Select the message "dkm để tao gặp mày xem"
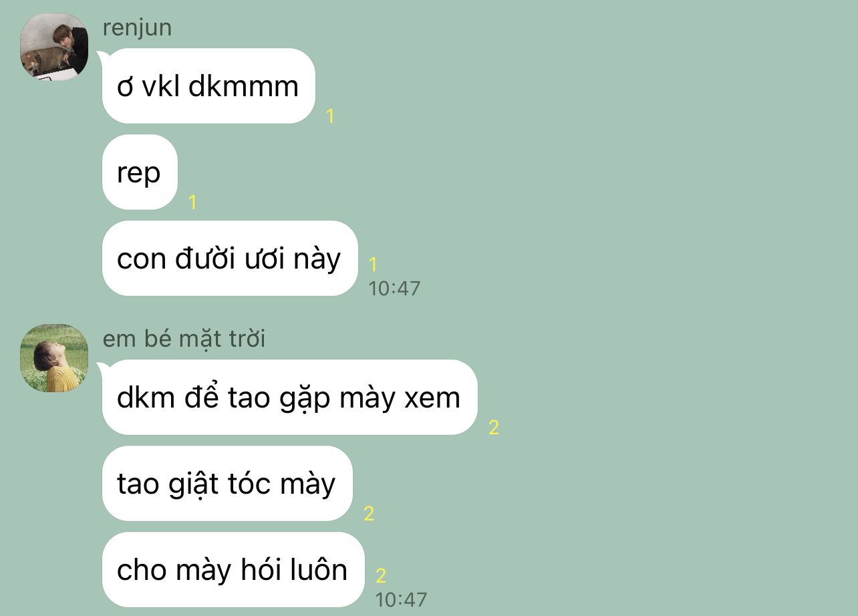Viewport: 858px width, 616px height. (289, 398)
